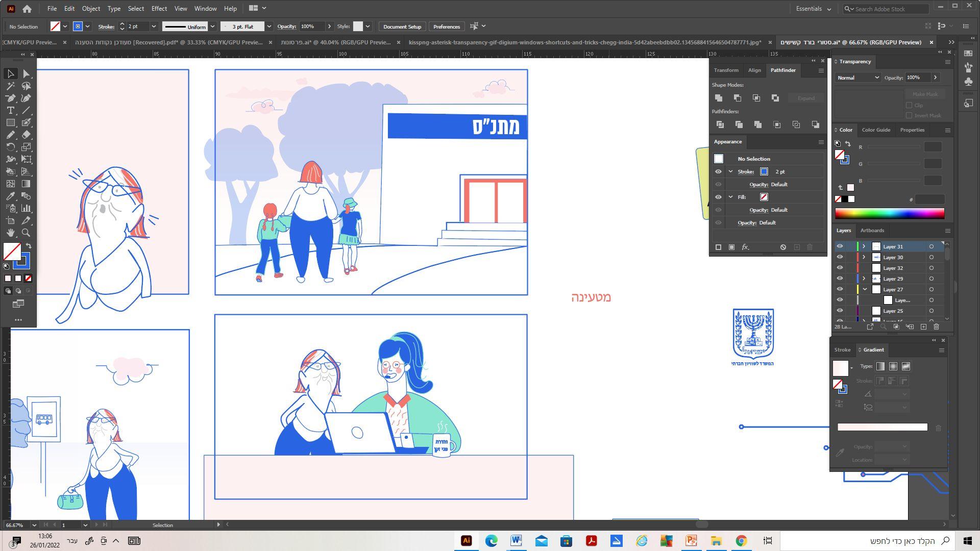Click the Document Setup button
The image size is (980, 551).
tap(402, 27)
